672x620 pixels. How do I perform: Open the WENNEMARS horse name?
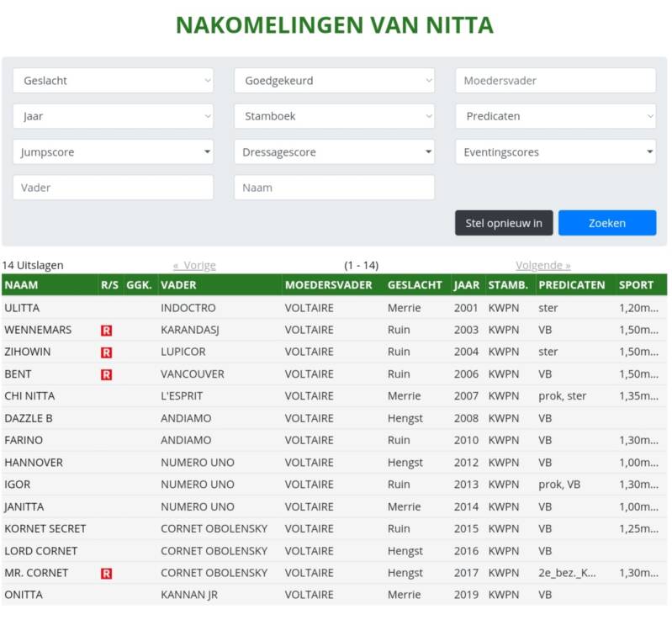[x=38, y=330]
